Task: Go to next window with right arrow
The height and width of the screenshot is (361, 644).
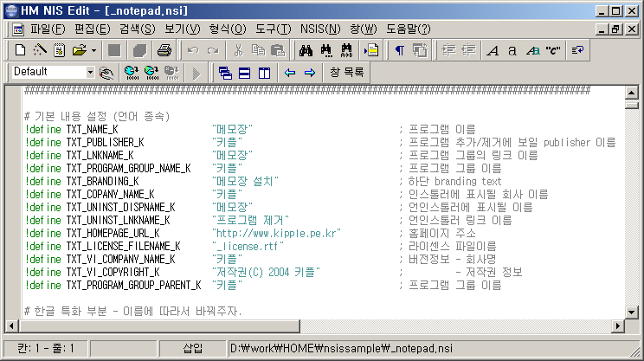Action: click(x=309, y=72)
